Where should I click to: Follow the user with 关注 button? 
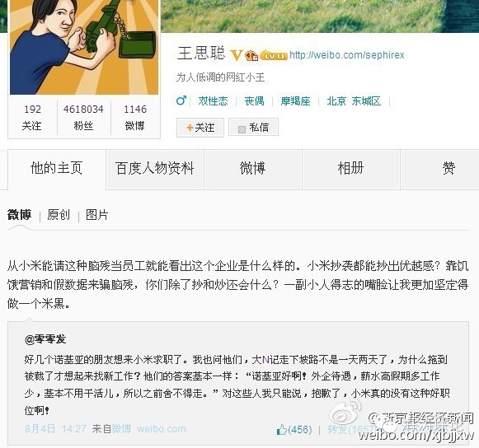[200, 128]
